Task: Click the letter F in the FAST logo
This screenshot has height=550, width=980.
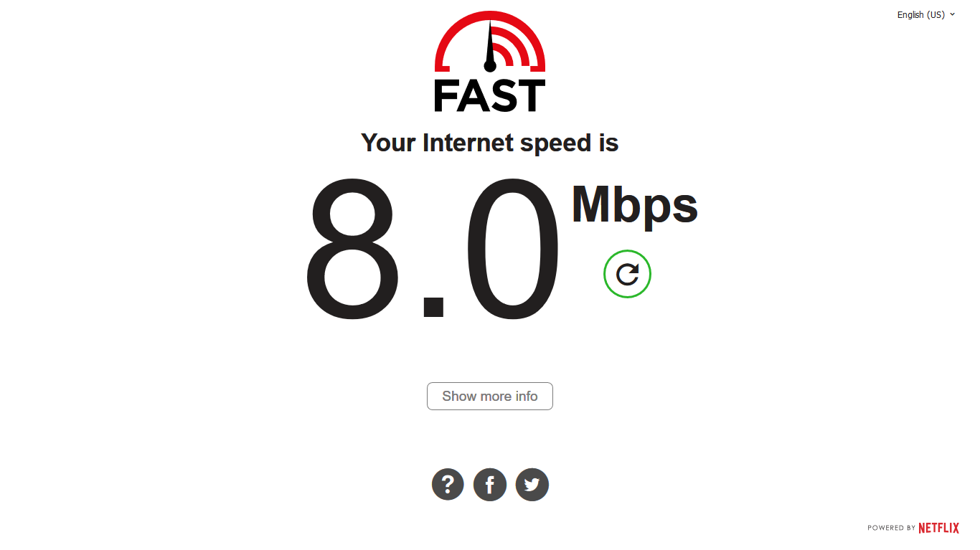Action: point(446,95)
